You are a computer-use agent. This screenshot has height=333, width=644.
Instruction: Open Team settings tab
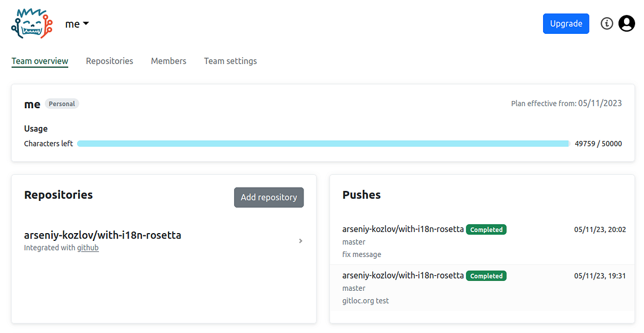tap(230, 61)
